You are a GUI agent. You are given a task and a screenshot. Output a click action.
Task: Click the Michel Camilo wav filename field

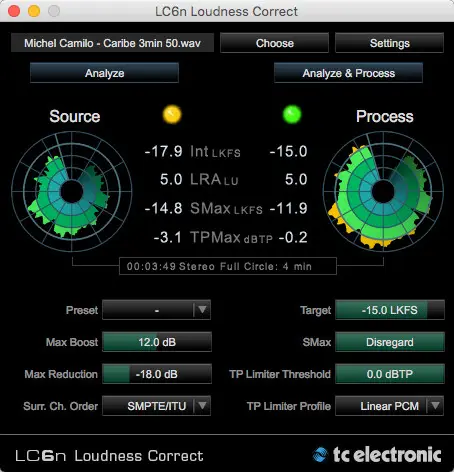(112, 43)
